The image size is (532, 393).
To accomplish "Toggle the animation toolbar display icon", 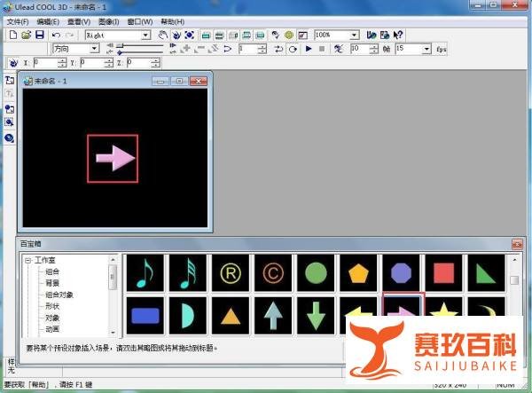I will pyautogui.click(x=219, y=35).
